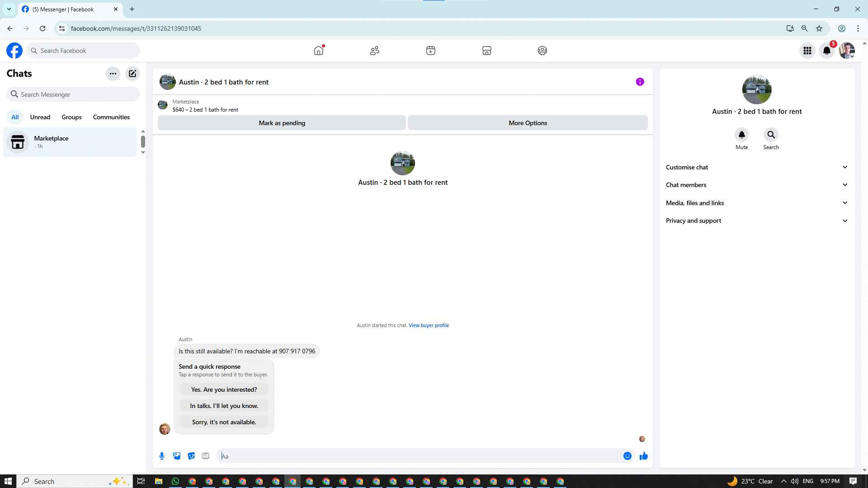The height and width of the screenshot is (488, 868).
Task: Open the View buyer profile link
Action: tap(429, 325)
